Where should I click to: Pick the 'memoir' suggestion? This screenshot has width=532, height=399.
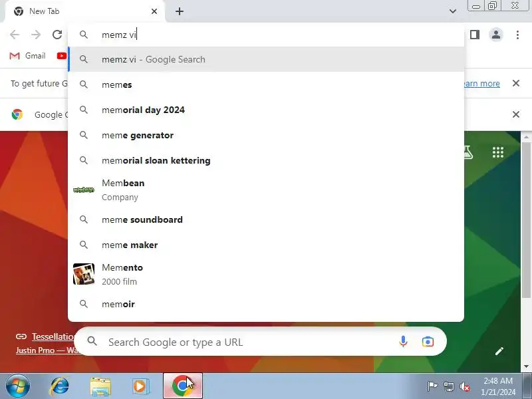[x=266, y=304]
